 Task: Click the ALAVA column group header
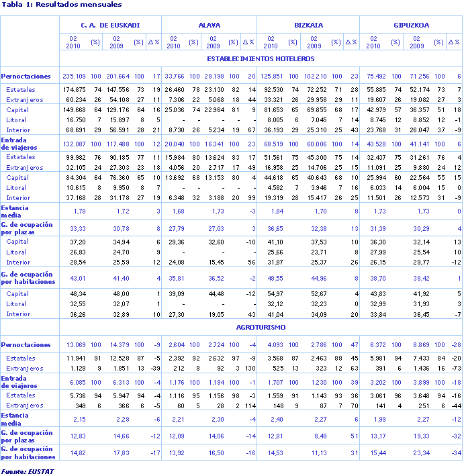pyautogui.click(x=209, y=25)
